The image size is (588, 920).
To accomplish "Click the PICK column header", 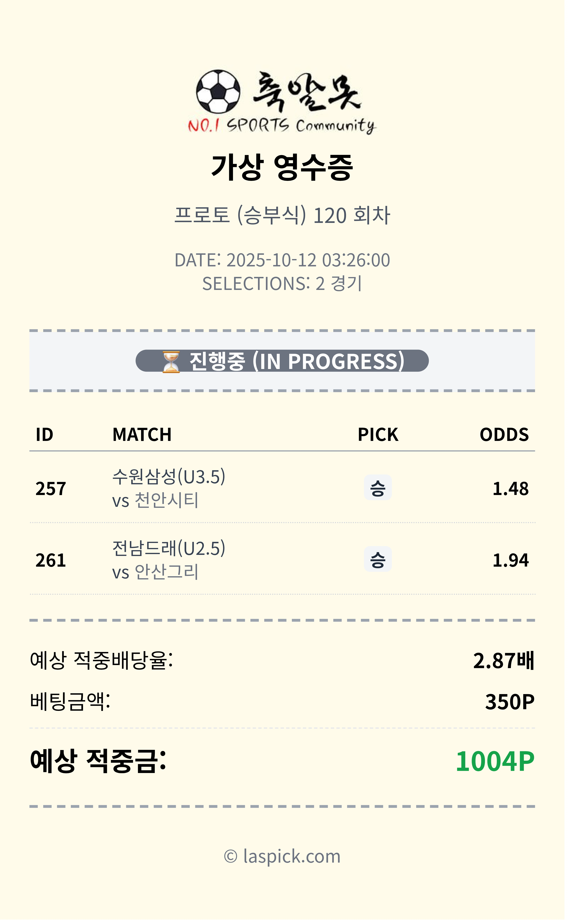I will click(378, 435).
